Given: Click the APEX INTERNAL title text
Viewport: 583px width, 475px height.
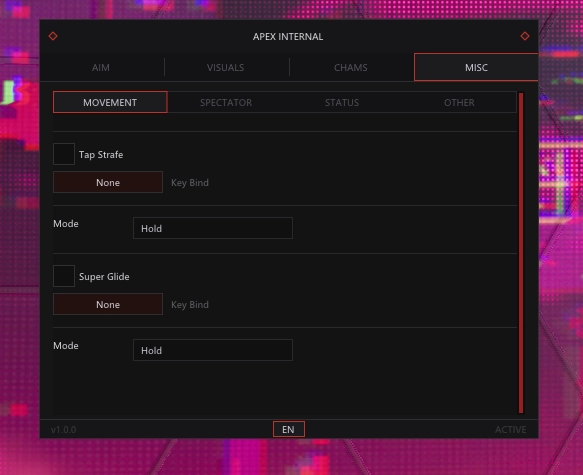Looking at the screenshot, I should point(288,36).
